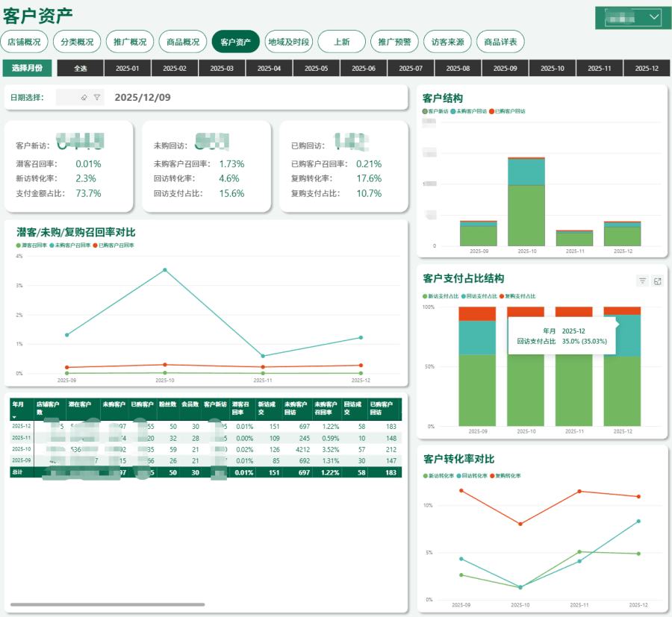Select month 2025-10 in the slicer
The height and width of the screenshot is (617, 672).
click(552, 69)
